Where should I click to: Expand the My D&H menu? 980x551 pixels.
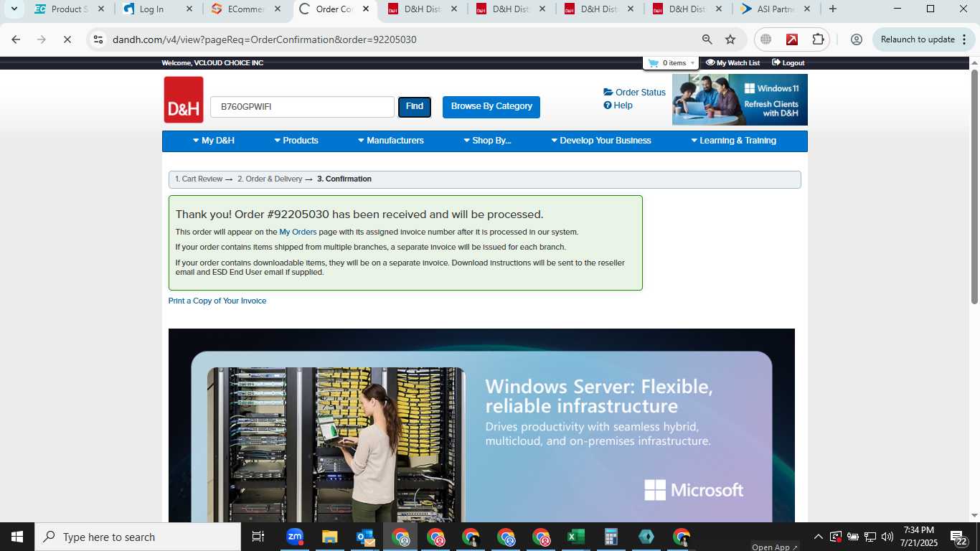tap(214, 141)
